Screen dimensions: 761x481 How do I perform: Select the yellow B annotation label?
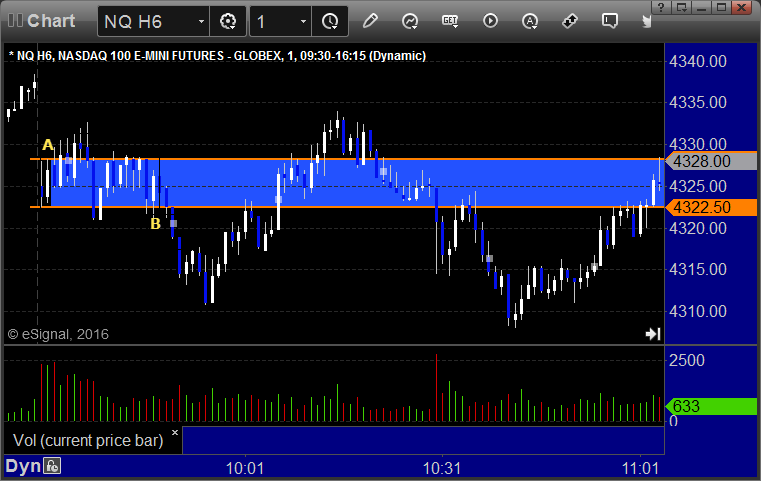pyautogui.click(x=155, y=223)
